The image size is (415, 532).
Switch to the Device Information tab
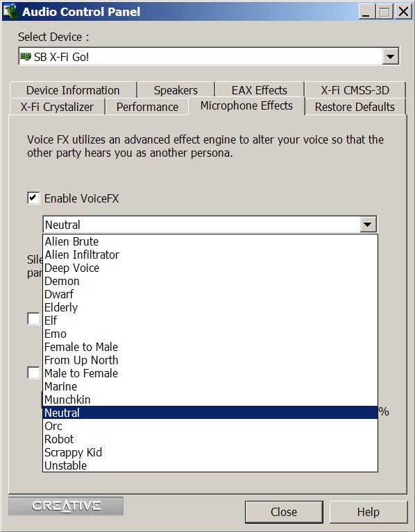pos(73,90)
